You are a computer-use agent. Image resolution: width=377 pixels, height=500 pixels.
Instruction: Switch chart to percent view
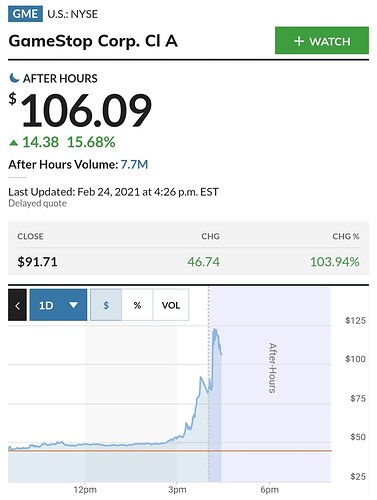pos(137,305)
